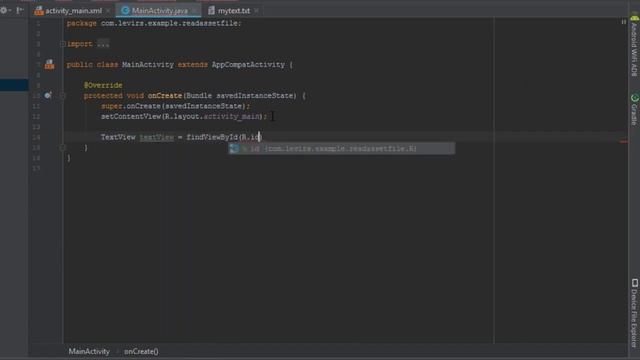Click on AppCompatActivity in class declaration
Screen dimensions: 640x360
click(x=248, y=64)
